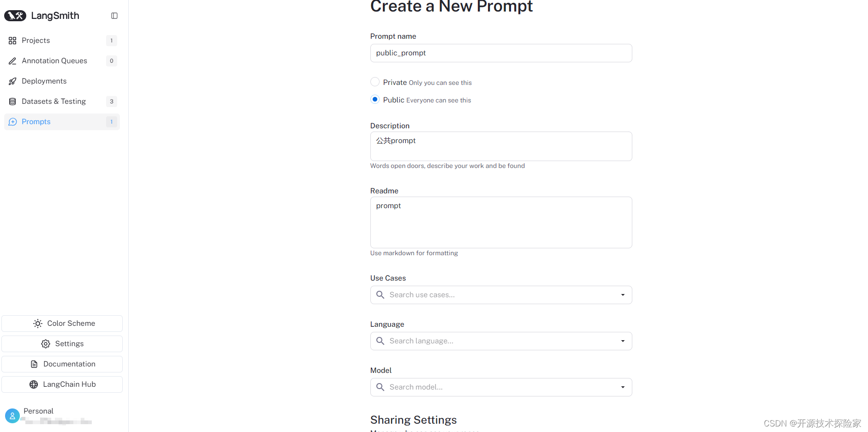Select the Private visibility radio button
The image size is (868, 432).
375,82
